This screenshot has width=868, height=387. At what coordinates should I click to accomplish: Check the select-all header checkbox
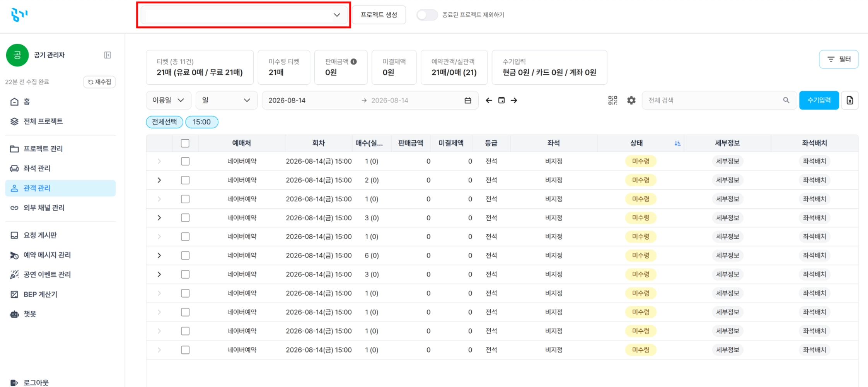185,143
